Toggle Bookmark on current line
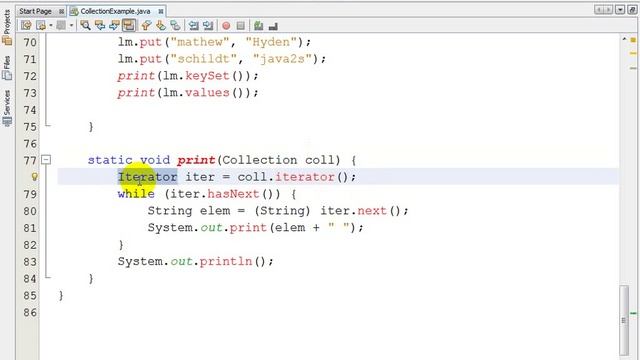640x360 pixels. point(175,26)
